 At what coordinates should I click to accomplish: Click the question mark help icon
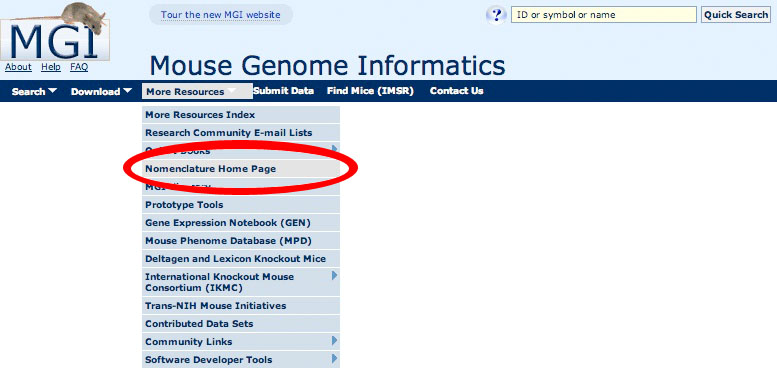496,15
